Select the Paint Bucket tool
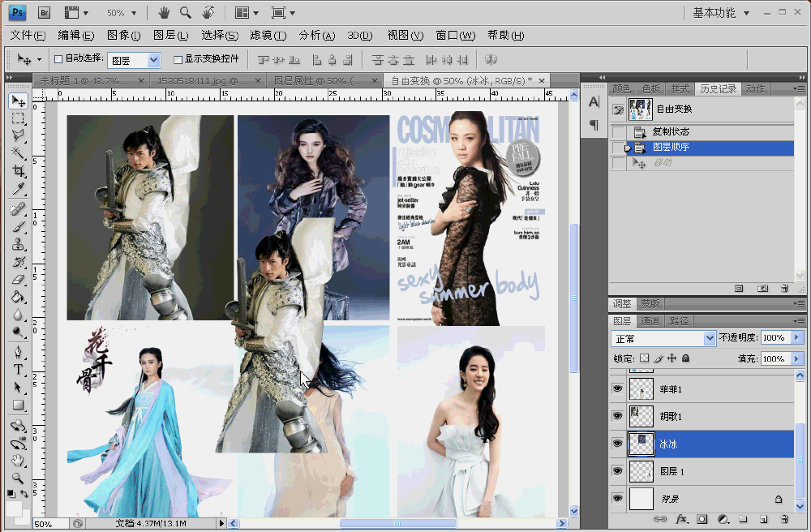 (x=18, y=298)
